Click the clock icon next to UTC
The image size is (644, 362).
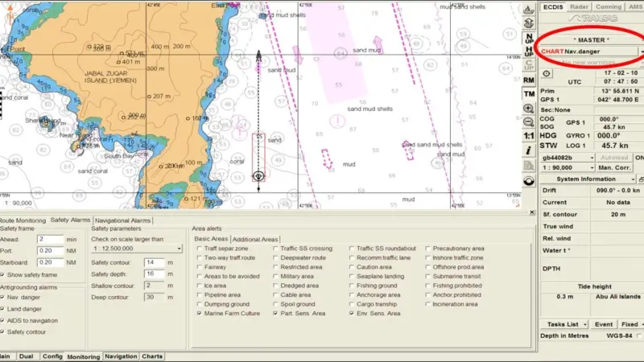[547, 73]
